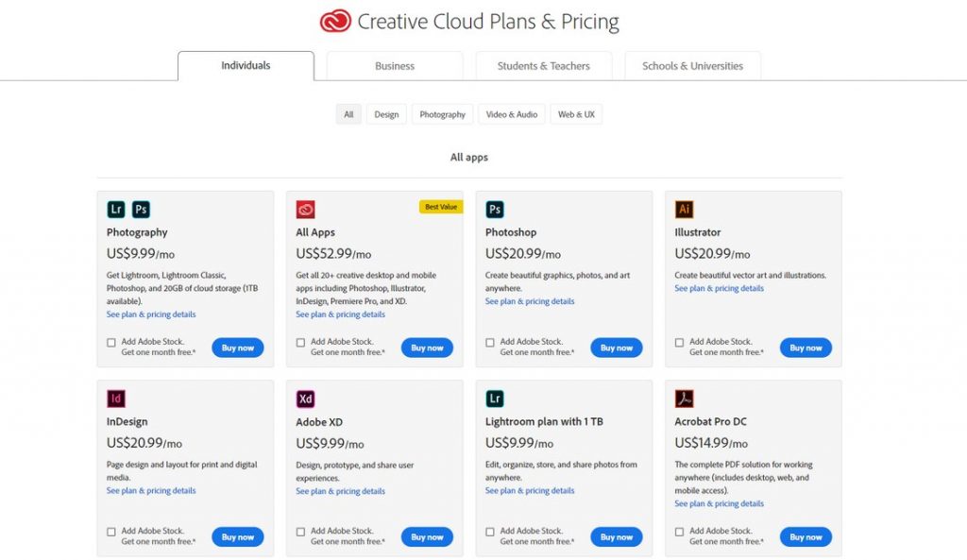
Task: Click the InDesign Id icon
Action: pos(116,399)
